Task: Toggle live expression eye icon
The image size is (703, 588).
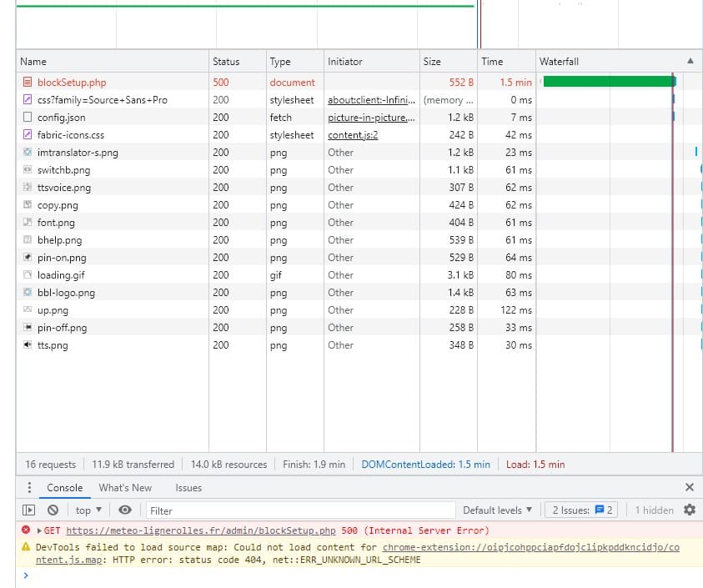Action: click(125, 510)
